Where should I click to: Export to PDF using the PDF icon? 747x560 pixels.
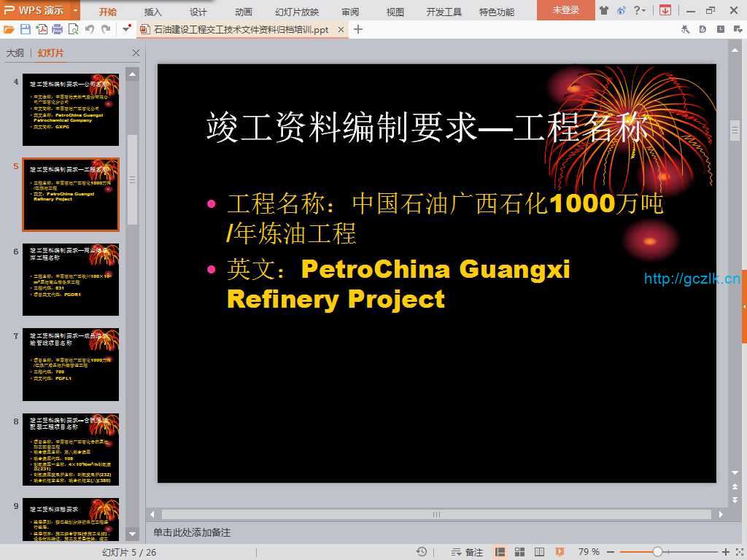[x=42, y=29]
